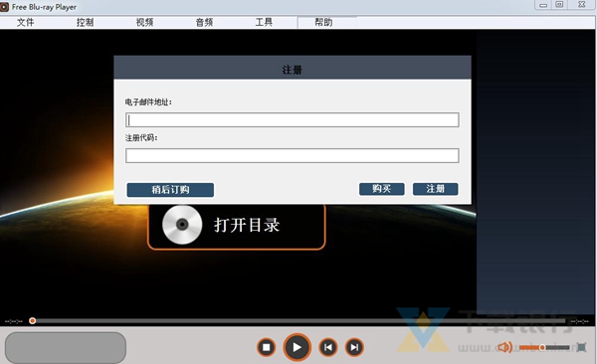Image resolution: width=597 pixels, height=364 pixels.
Task: Open the 工具 menu
Action: [264, 23]
